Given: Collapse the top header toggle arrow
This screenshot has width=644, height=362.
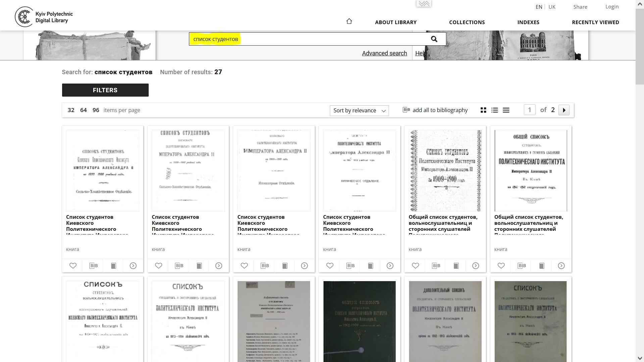Looking at the screenshot, I should [x=424, y=4].
